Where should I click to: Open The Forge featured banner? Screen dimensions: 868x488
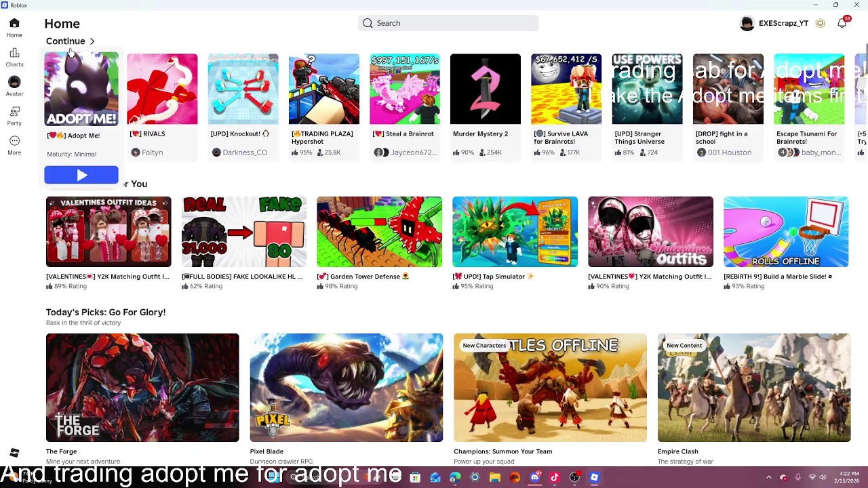[x=142, y=388]
